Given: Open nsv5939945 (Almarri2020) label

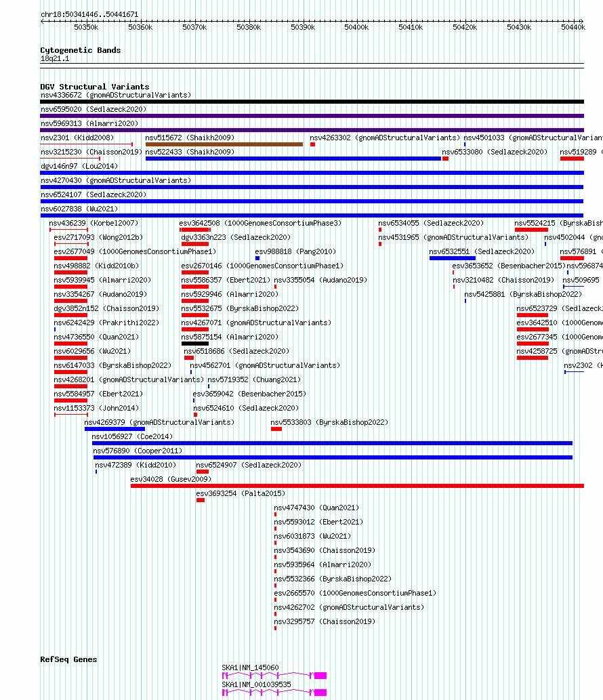Looking at the screenshot, I should [102, 281].
